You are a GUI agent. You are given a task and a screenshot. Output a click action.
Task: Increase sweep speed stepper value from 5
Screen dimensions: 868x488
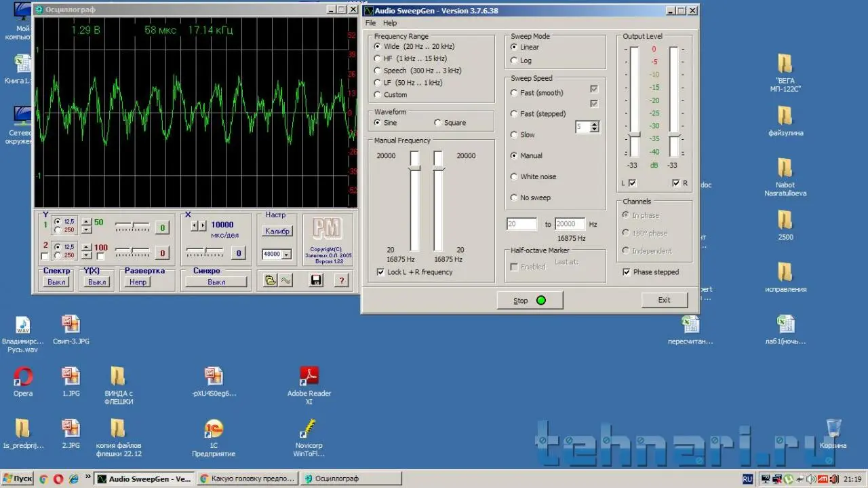(595, 124)
